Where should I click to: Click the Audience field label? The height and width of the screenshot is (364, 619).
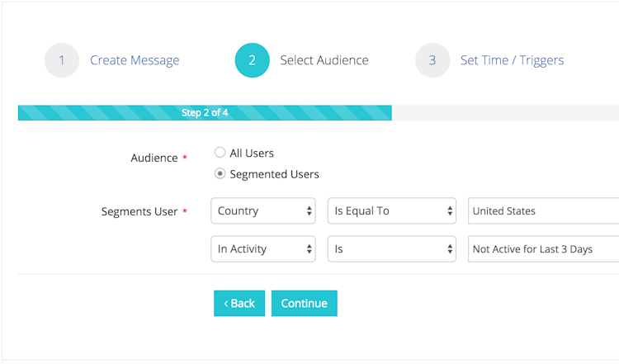pos(154,158)
